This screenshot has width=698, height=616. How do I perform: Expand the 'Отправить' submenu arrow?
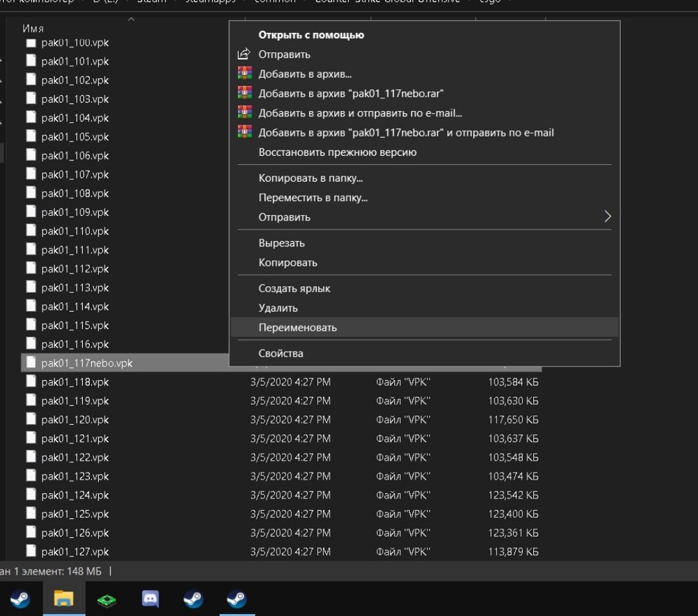click(x=606, y=217)
